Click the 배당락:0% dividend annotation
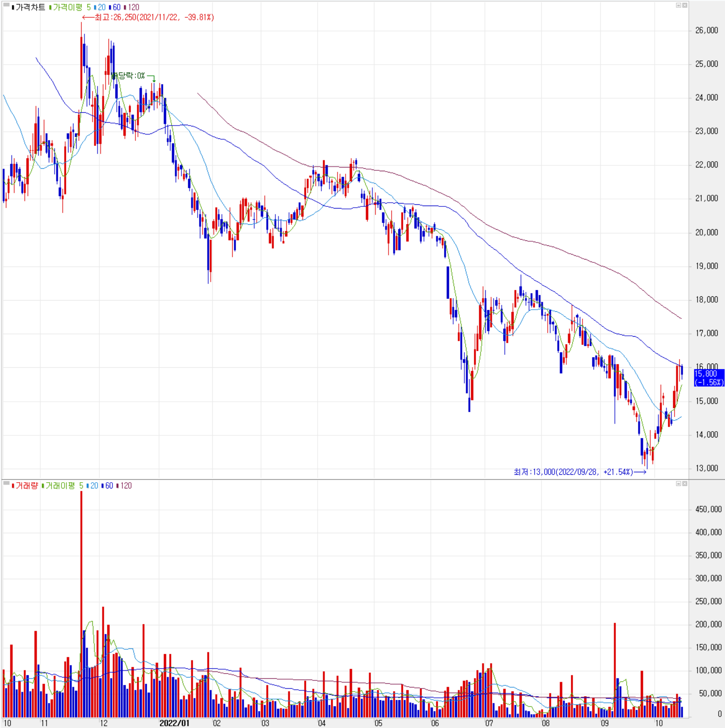 pyautogui.click(x=133, y=76)
